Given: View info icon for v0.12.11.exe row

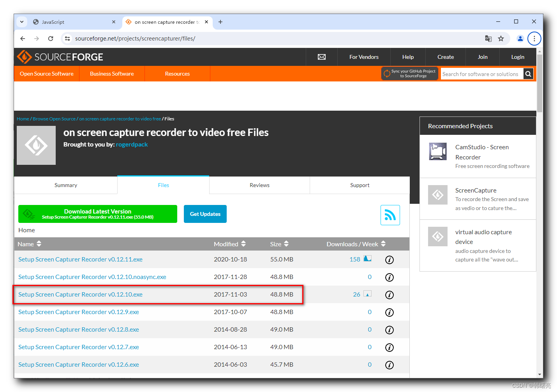Looking at the screenshot, I should pyautogui.click(x=390, y=260).
